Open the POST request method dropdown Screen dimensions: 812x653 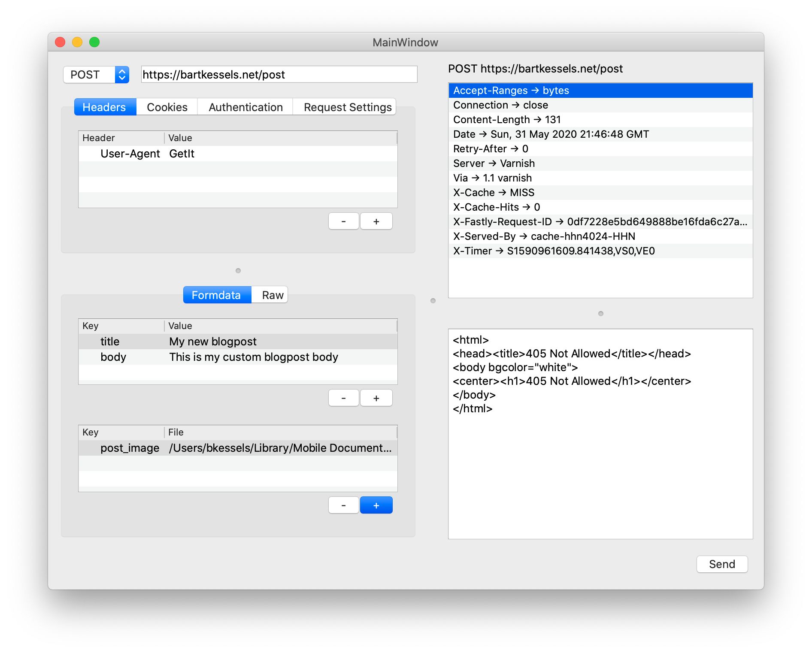click(96, 74)
